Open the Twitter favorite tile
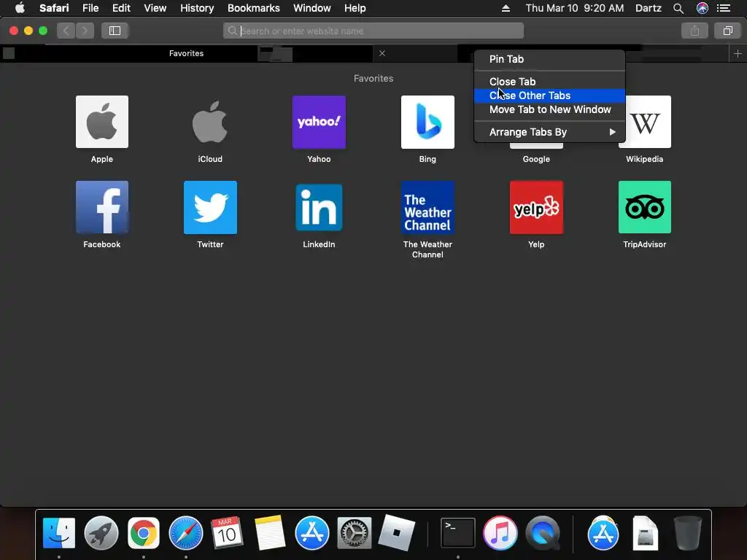747x560 pixels. [210, 207]
